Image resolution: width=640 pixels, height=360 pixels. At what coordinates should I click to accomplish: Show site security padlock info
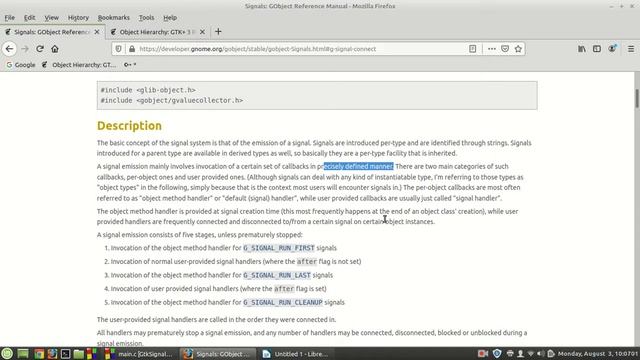coord(131,49)
